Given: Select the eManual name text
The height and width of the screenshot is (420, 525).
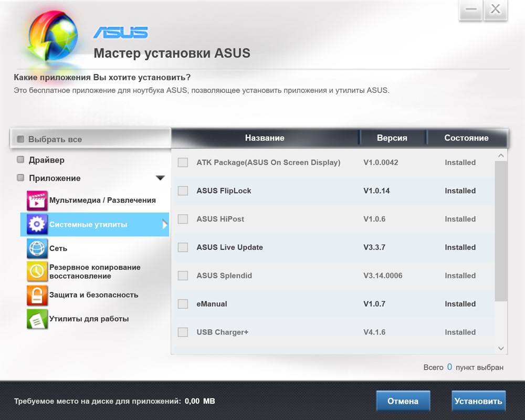Looking at the screenshot, I should click(x=212, y=304).
